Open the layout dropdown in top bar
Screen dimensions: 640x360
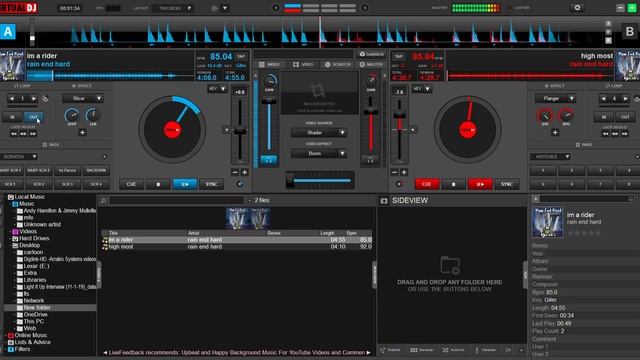pos(172,8)
